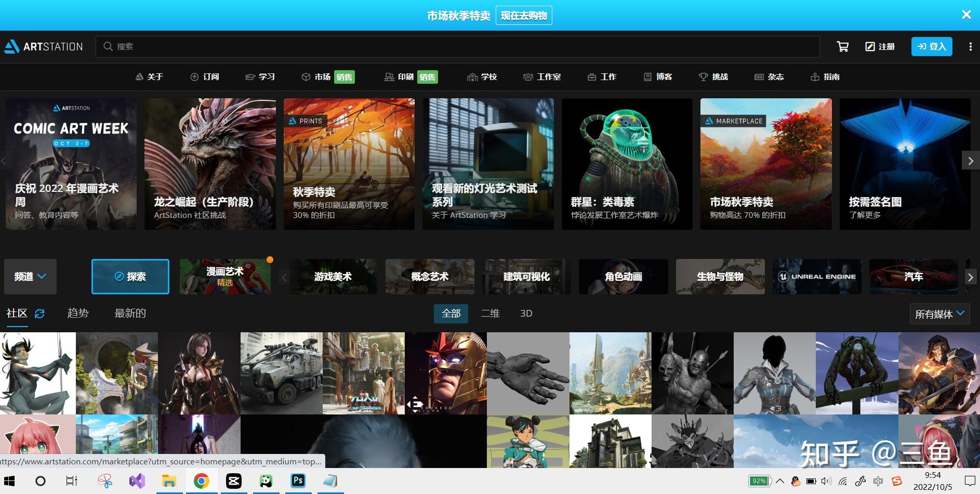980x494 pixels.
Task: Open the 漫画艺术 精选 channel
Action: coord(225,277)
